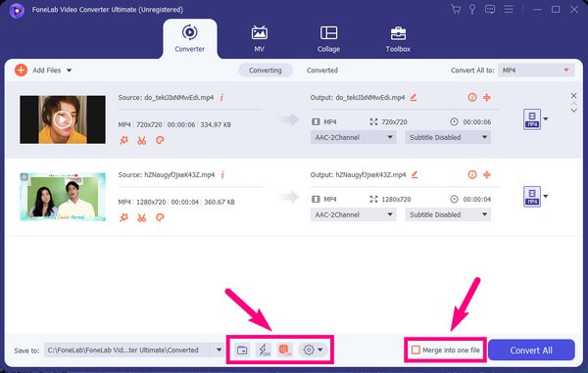Select the Converted tab
Image resolution: width=588 pixels, height=373 pixels.
coord(322,70)
